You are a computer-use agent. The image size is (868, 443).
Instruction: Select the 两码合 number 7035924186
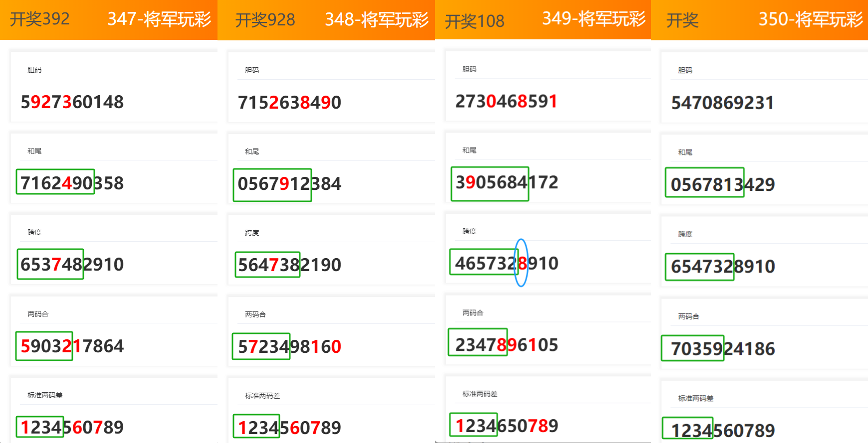click(723, 349)
